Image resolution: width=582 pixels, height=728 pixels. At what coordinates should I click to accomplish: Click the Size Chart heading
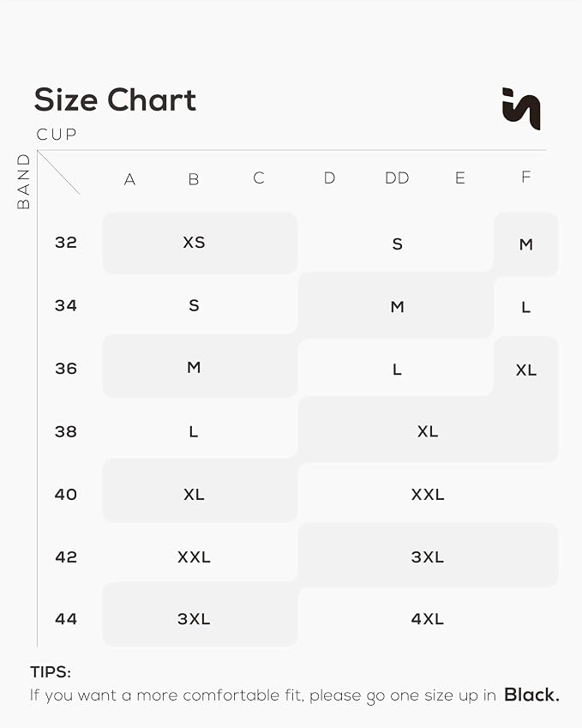115,99
